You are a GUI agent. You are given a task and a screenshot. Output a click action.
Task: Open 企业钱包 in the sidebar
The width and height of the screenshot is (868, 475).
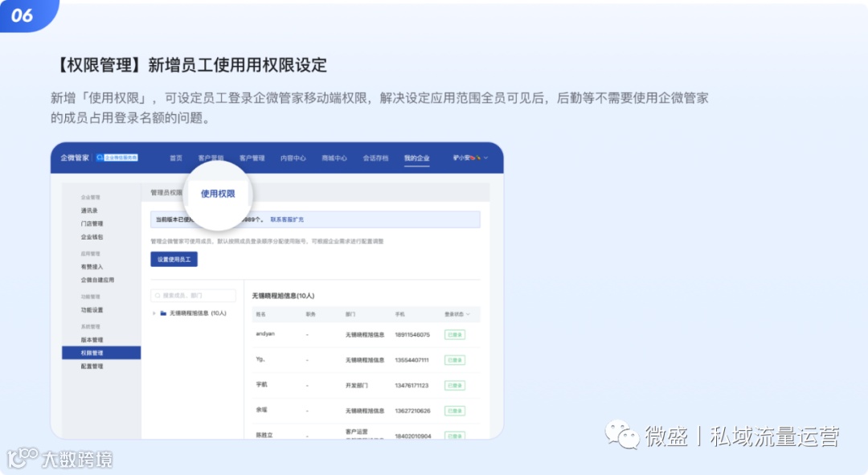92,237
